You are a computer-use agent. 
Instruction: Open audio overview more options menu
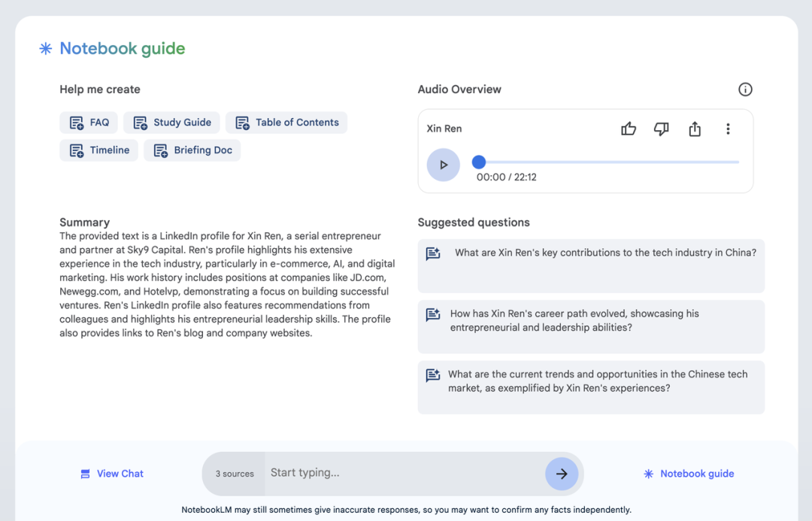point(728,129)
